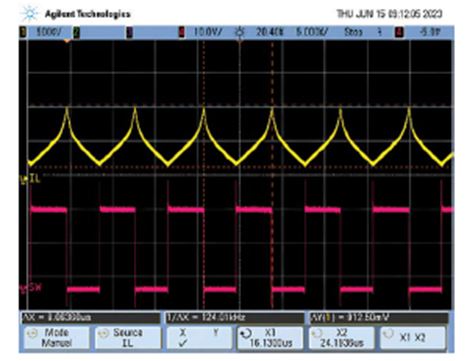
Task: Open the Source IL softkey menu
Action: pos(128,338)
